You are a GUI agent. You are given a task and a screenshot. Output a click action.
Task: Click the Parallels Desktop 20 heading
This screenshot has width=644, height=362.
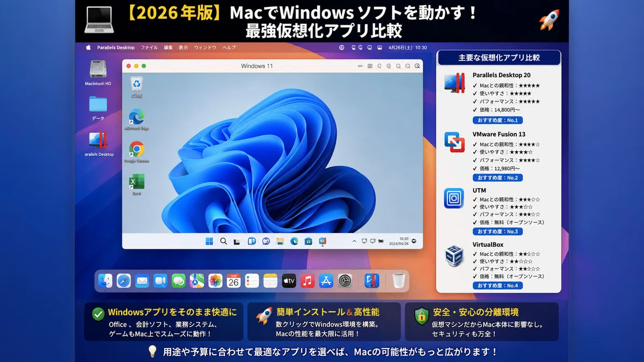point(501,75)
